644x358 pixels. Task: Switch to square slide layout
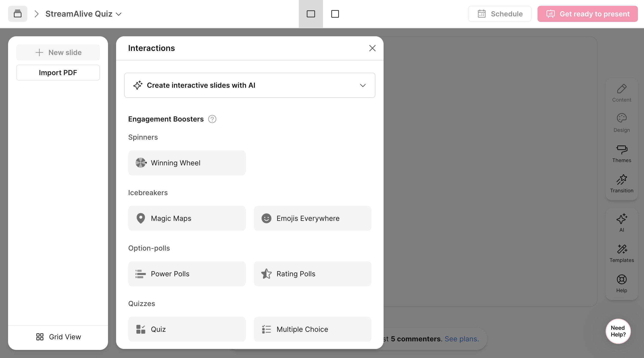pyautogui.click(x=335, y=14)
